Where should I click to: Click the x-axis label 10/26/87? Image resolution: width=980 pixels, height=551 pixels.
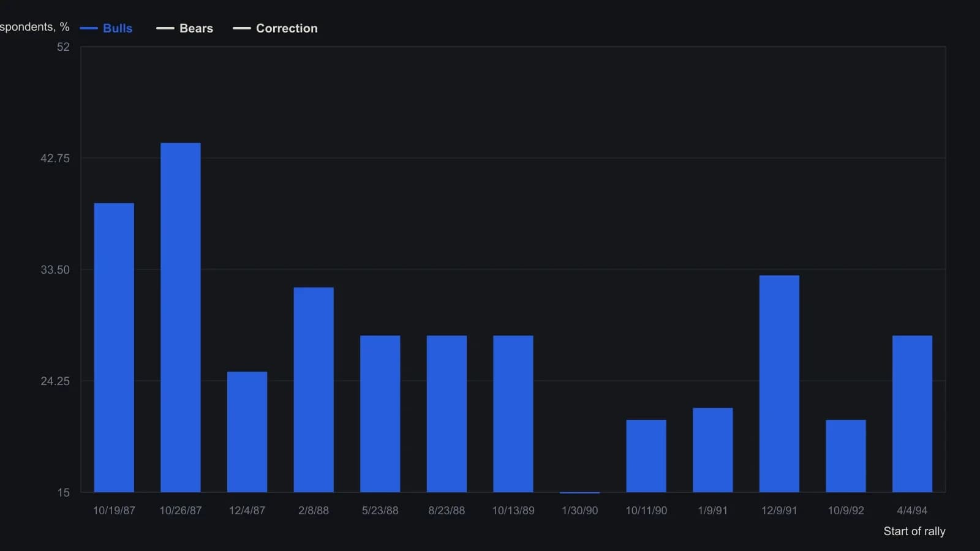coord(181,511)
